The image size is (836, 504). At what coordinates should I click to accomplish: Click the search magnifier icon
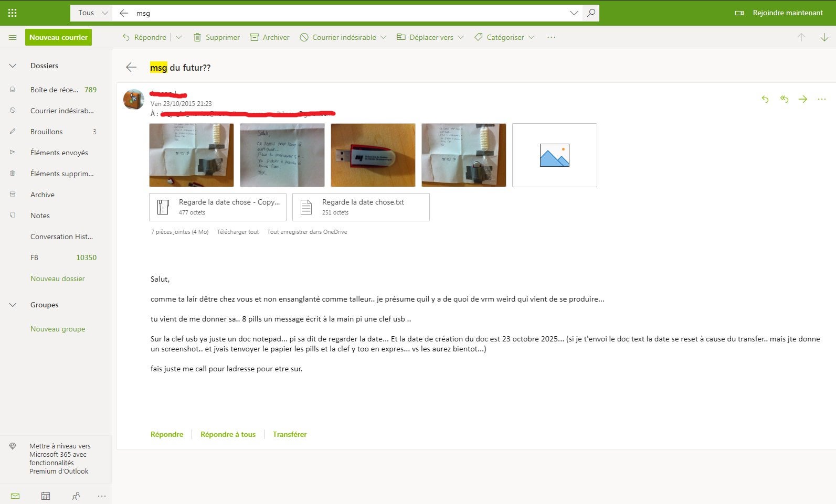pos(591,13)
